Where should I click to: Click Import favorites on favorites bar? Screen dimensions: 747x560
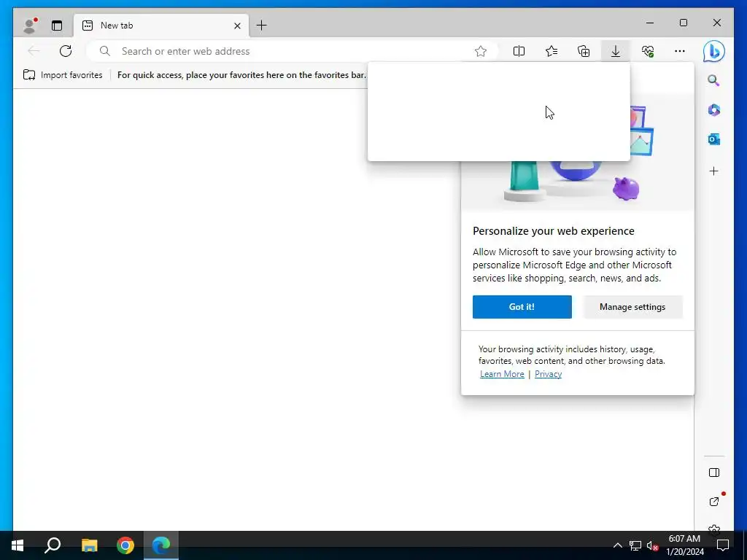pyautogui.click(x=63, y=75)
